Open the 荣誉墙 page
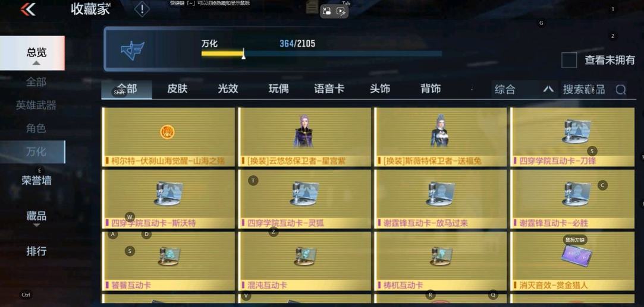This screenshot has height=307, width=644. [36, 181]
